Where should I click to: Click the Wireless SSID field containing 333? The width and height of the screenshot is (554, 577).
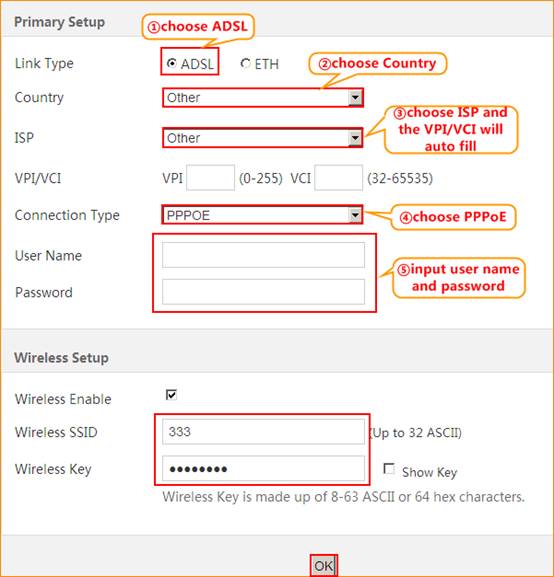tap(264, 432)
